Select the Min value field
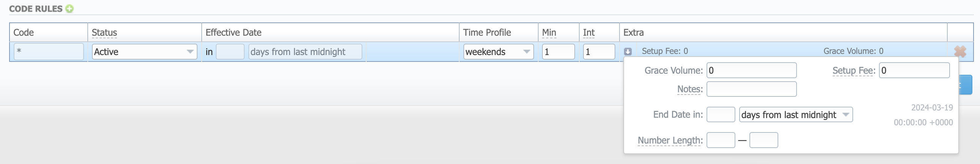980x164 pixels. click(558, 52)
